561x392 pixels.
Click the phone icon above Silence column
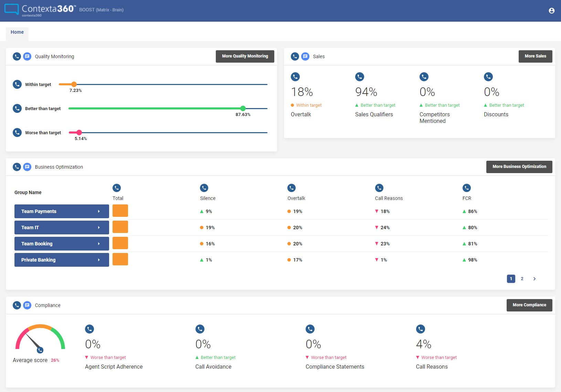coord(204,188)
